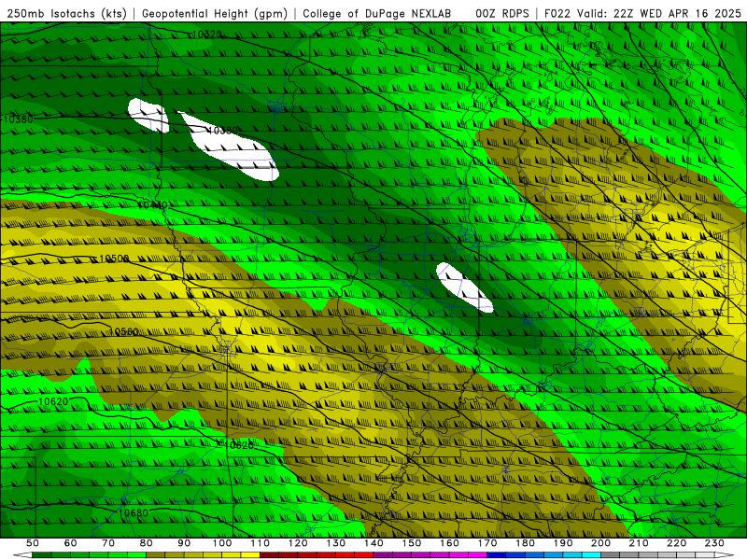747x560 pixels.
Task: Click the 70 value on the color scale
Action: (x=108, y=543)
